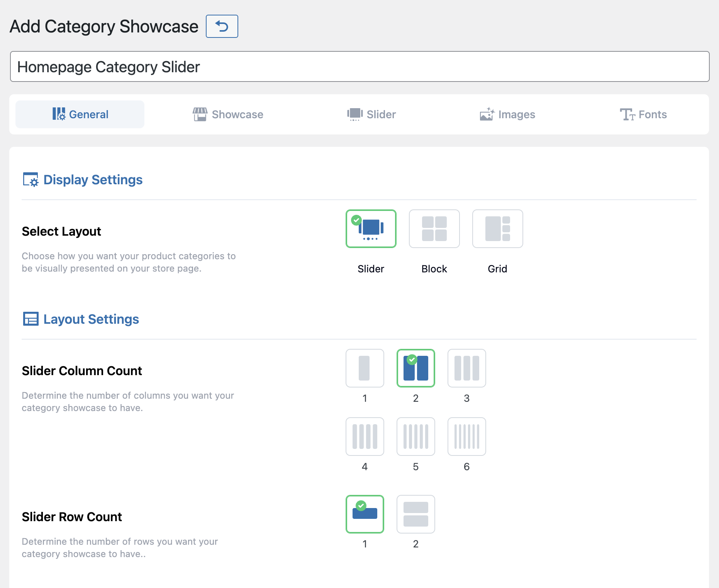Select the single column slider option
The image size is (719, 588).
coord(365,368)
